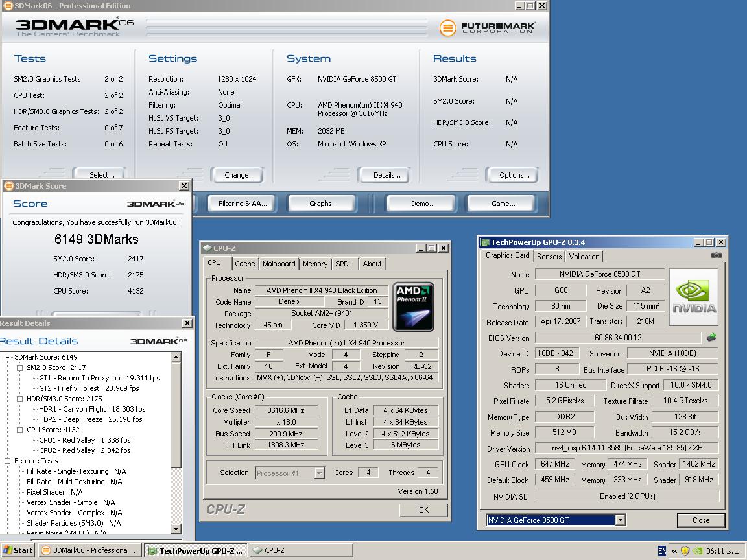This screenshot has height=560, width=747.
Task: Collapse the SM2.0 Score: 2417 node
Action: [x=20, y=367]
